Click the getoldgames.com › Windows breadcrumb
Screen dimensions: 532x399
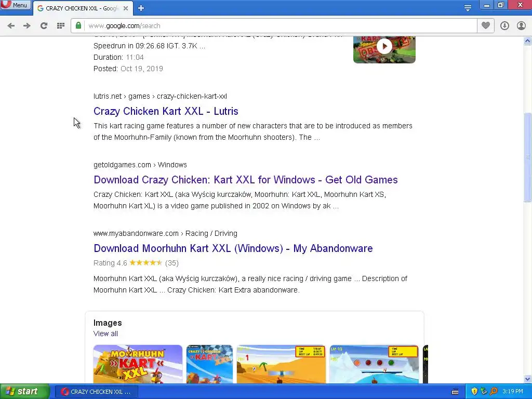(140, 165)
